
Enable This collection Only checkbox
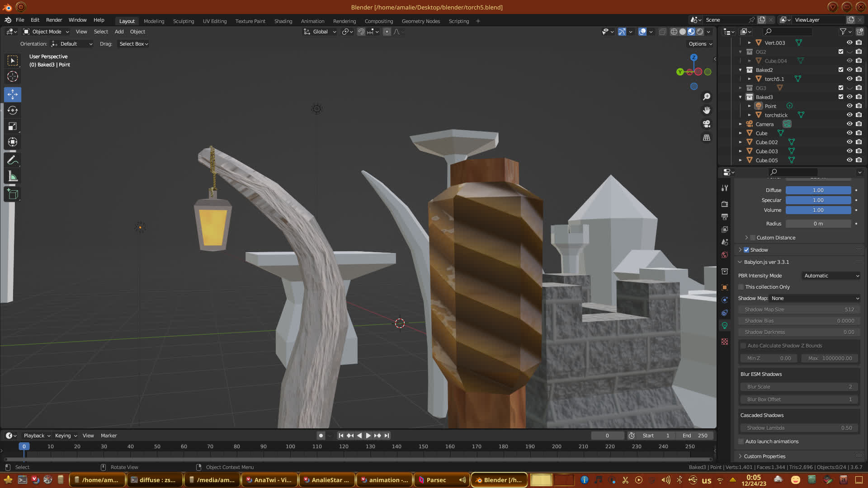[741, 287]
